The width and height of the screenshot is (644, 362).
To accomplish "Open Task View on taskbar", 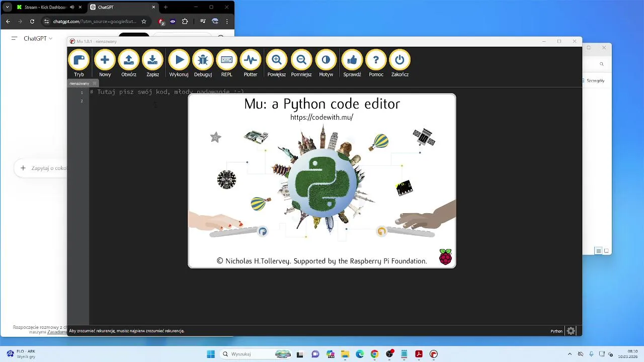I will (x=300, y=354).
